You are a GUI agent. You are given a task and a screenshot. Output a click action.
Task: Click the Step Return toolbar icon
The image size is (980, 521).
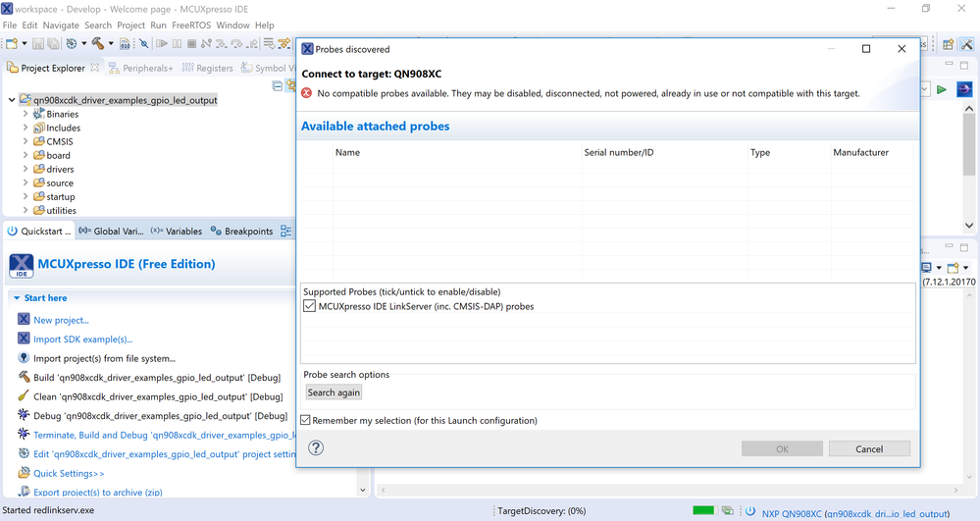251,43
